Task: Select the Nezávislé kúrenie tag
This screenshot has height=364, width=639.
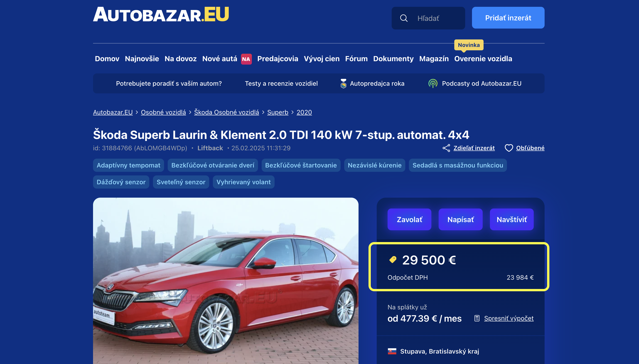Action: tap(375, 165)
